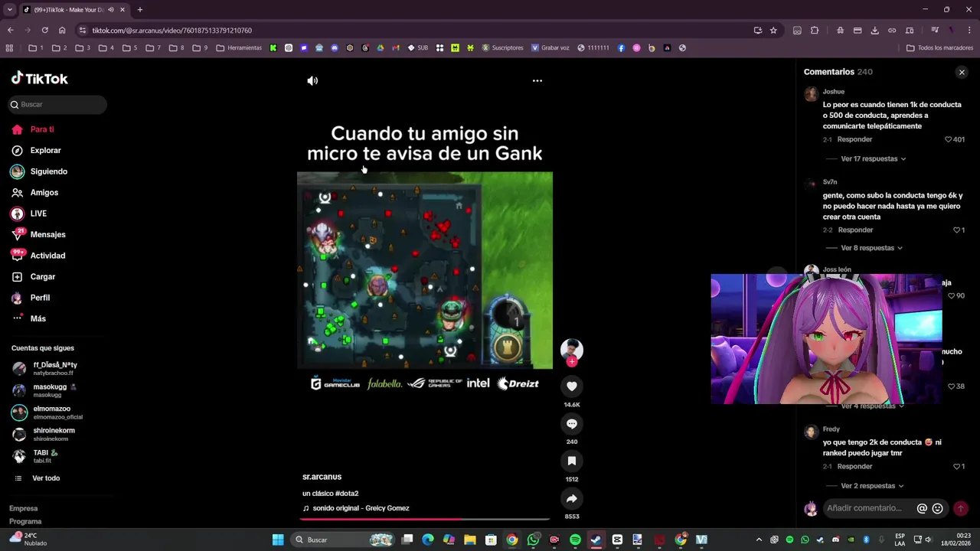The image size is (980, 551).
Task: Close the Comentarios panel
Action: tap(962, 72)
